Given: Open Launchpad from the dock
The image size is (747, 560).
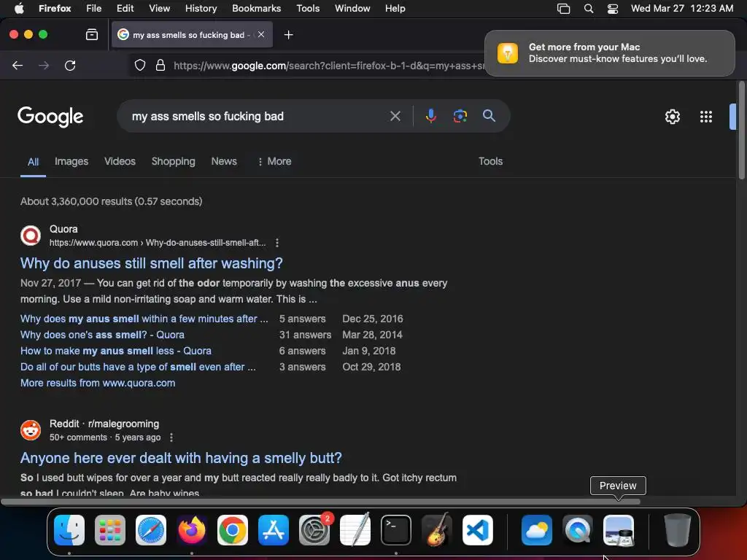Looking at the screenshot, I should [110, 530].
